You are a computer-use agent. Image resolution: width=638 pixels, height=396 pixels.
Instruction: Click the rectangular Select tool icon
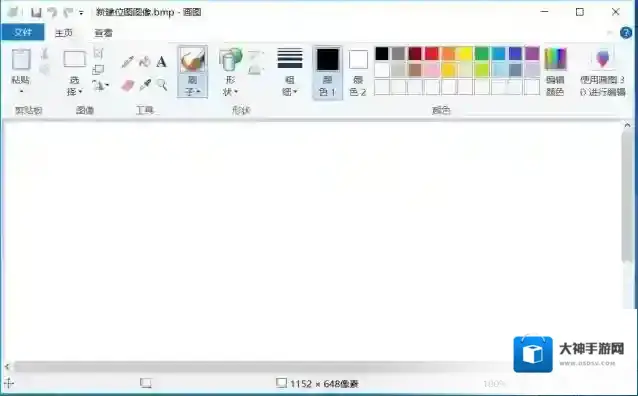[x=74, y=59]
